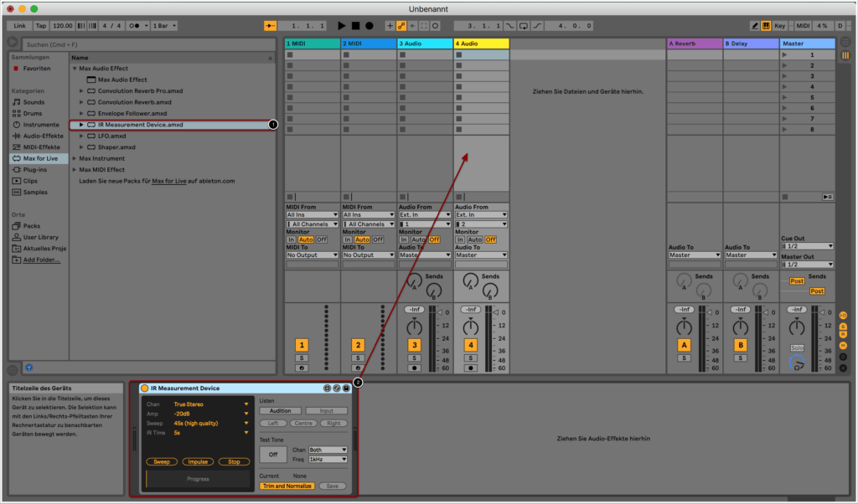The width and height of the screenshot is (858, 504).
Task: Set track 3 Monitor to In
Action: pyautogui.click(x=403, y=239)
